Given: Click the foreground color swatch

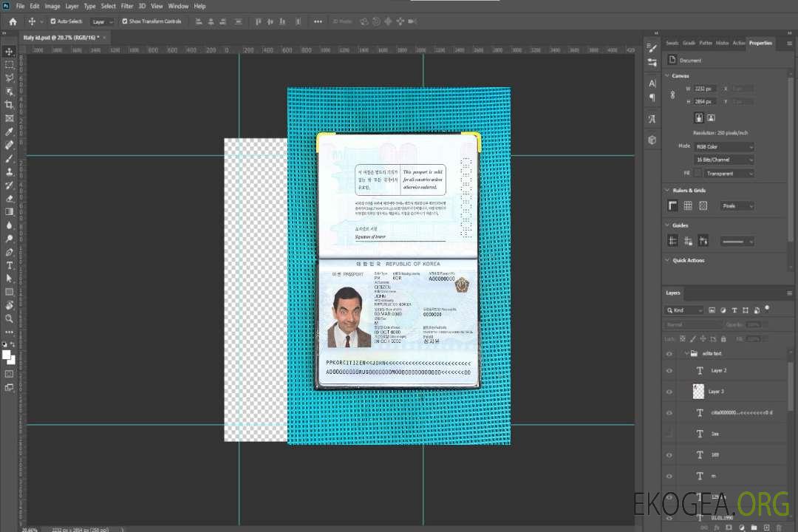Looking at the screenshot, I should (7, 355).
